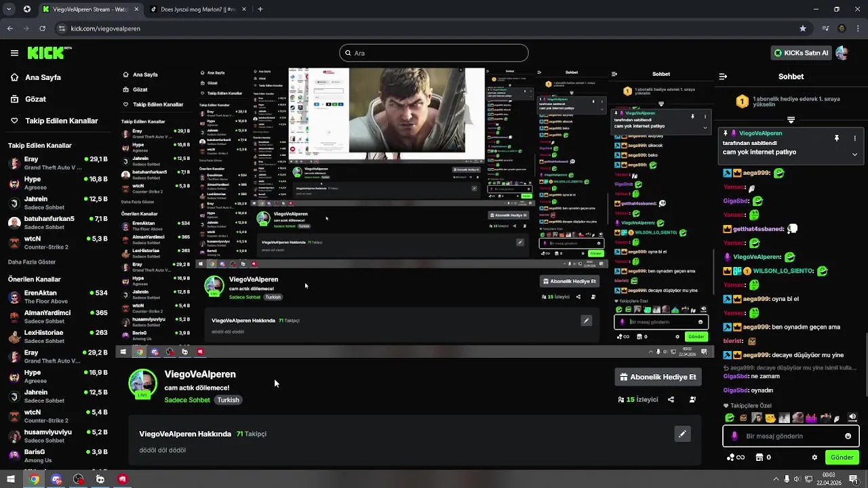
Task: Open the tab search dropdown arrow
Action: 9,9
